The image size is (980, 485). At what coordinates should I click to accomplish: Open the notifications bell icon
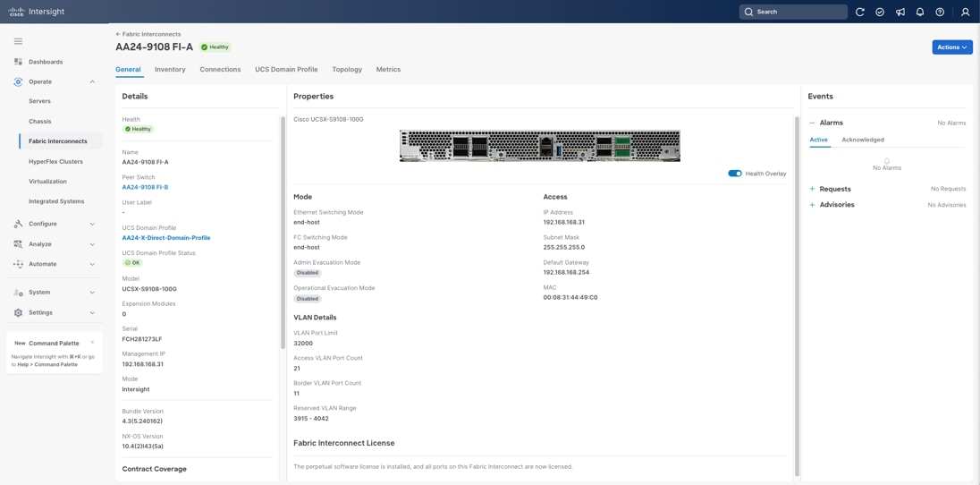[x=920, y=12]
